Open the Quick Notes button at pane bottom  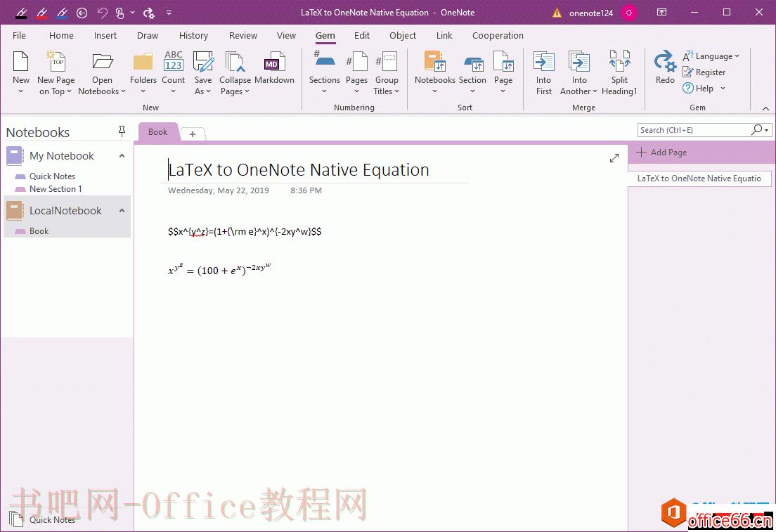43,519
